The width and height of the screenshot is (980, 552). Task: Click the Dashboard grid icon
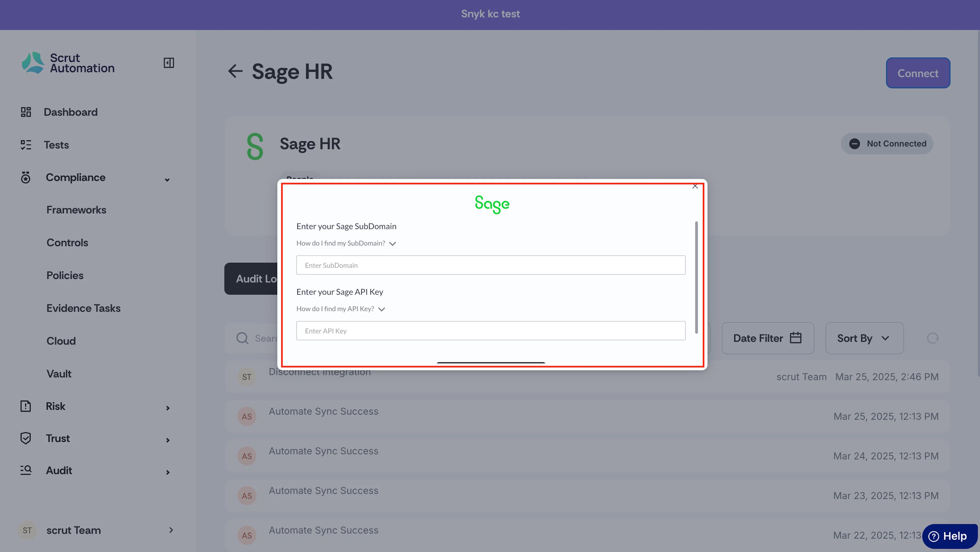point(26,112)
